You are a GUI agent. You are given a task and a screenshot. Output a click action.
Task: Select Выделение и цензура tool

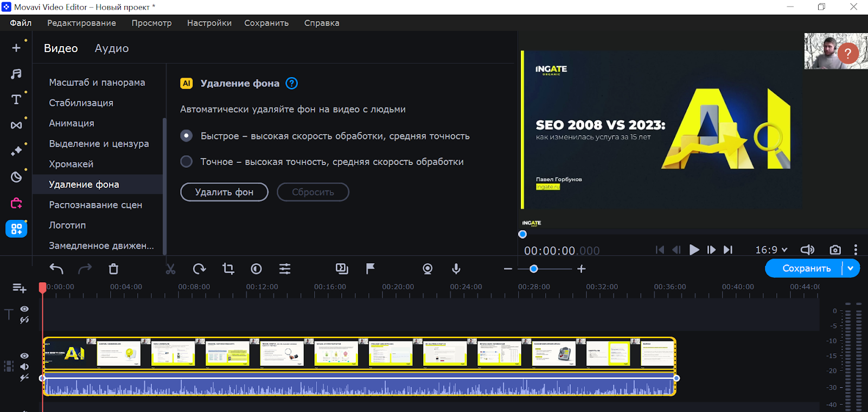pos(99,143)
